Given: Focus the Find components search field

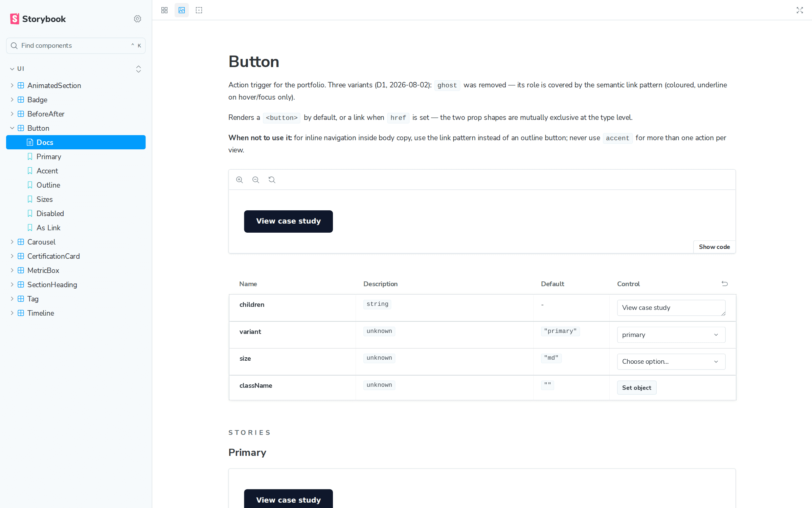Looking at the screenshot, I should pos(76,46).
